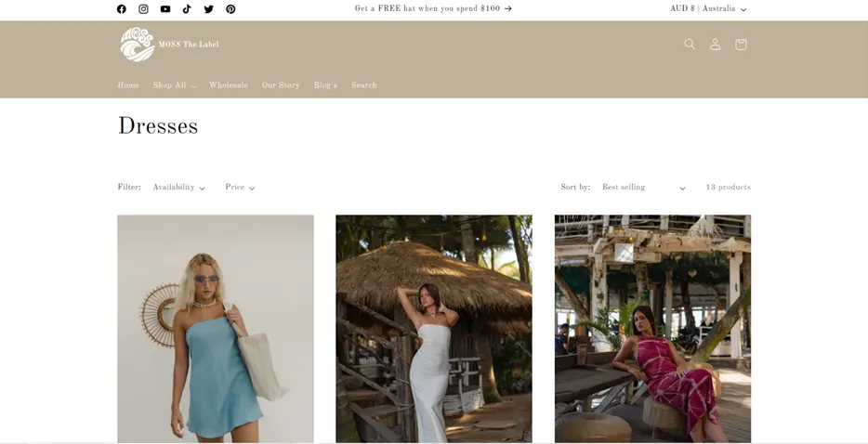This screenshot has width=868, height=444.
Task: Open the Wholesale menu item
Action: pyautogui.click(x=229, y=85)
